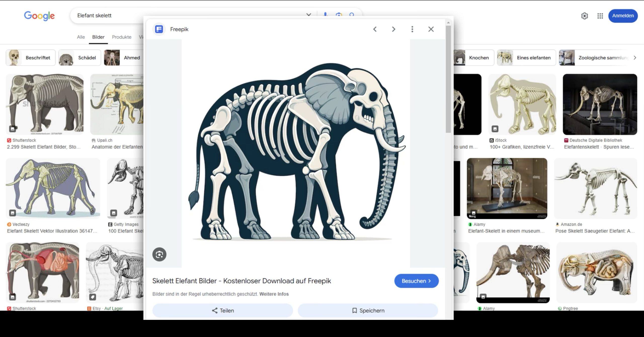
Task: Click the Anmelden sign-in button
Action: 623,16
